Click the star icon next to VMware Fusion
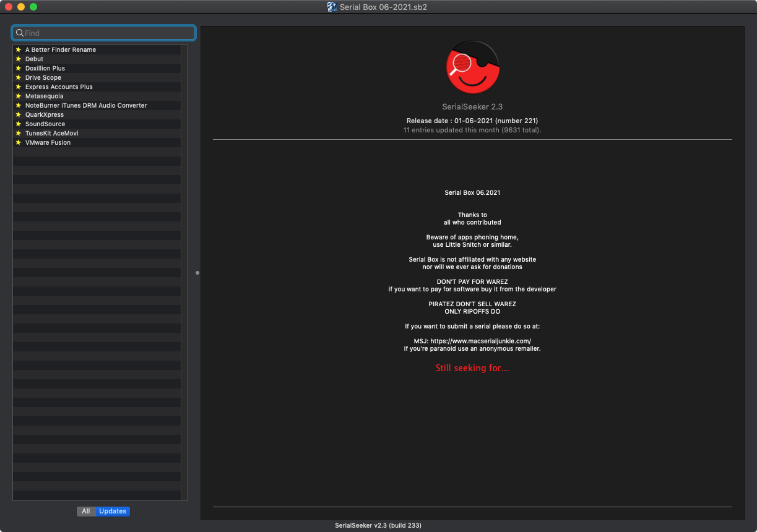Screen dimensions: 757x532 pos(19,142)
